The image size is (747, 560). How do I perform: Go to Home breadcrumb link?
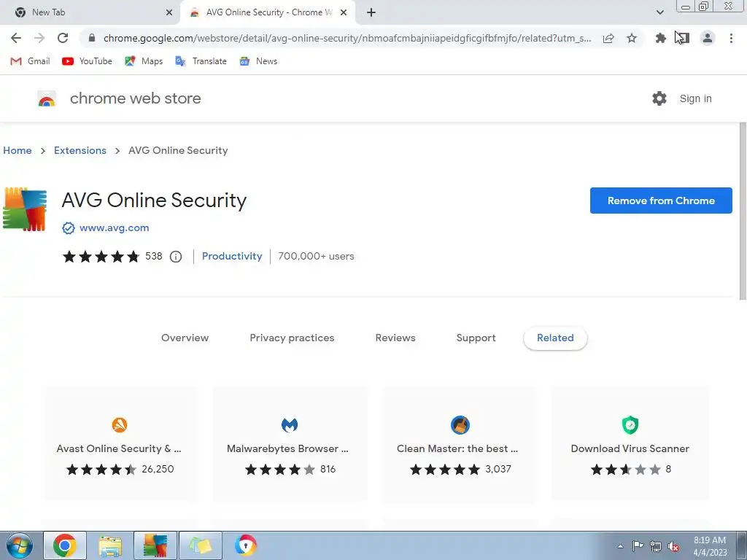[18, 150]
